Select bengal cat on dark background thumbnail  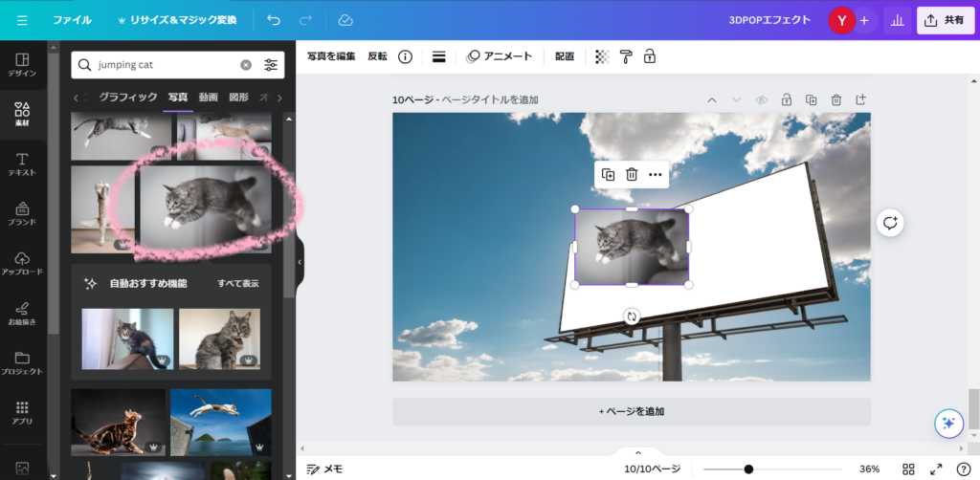pos(118,423)
